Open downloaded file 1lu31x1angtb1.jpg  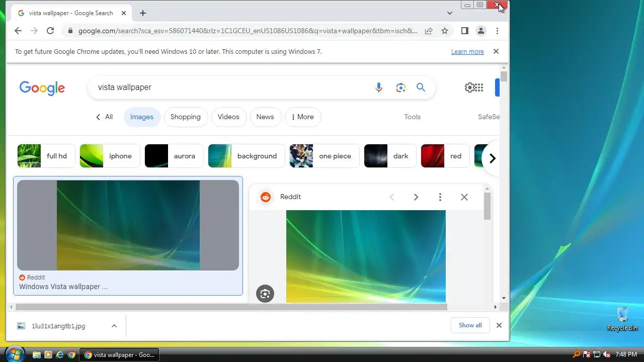pos(58,326)
